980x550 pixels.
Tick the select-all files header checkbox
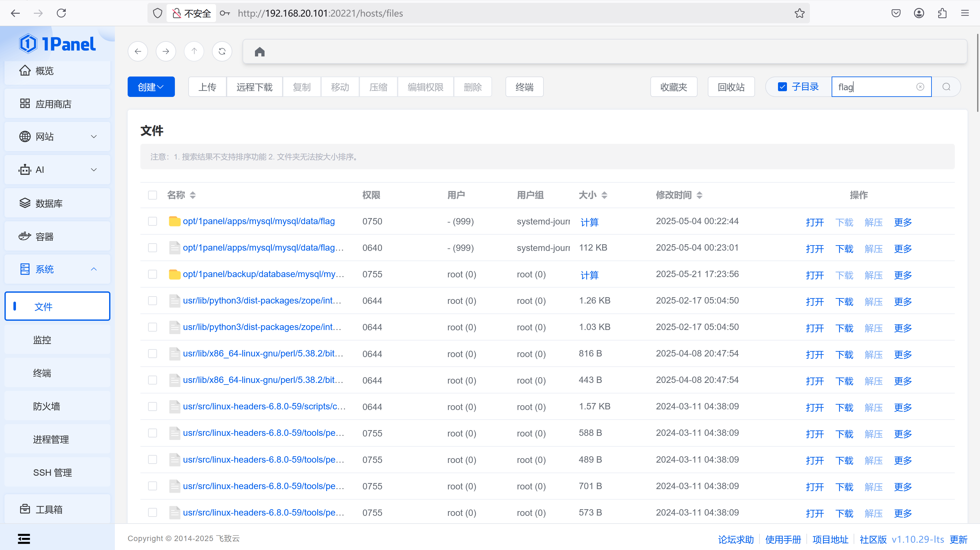153,195
